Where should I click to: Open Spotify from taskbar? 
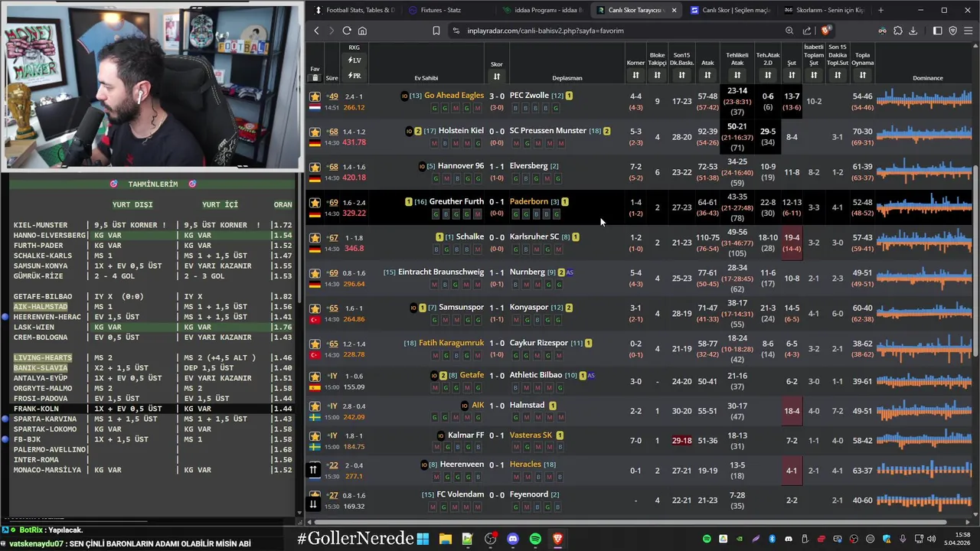click(x=534, y=539)
